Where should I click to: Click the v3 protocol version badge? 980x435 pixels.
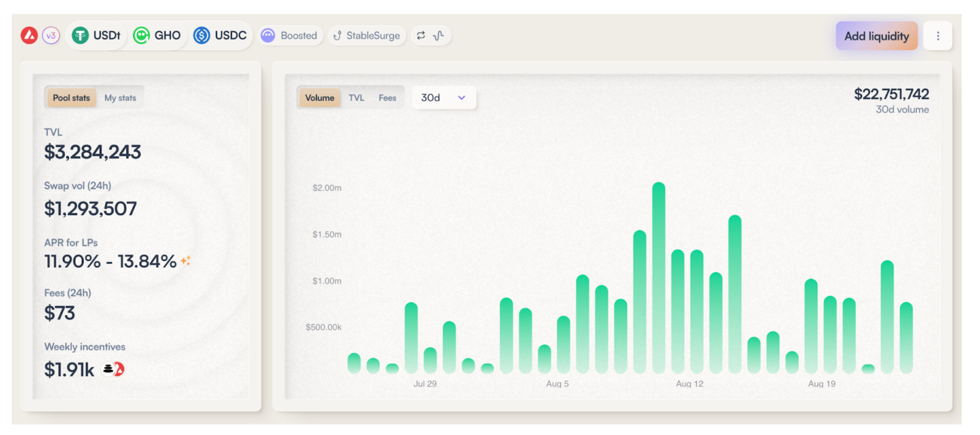point(51,35)
